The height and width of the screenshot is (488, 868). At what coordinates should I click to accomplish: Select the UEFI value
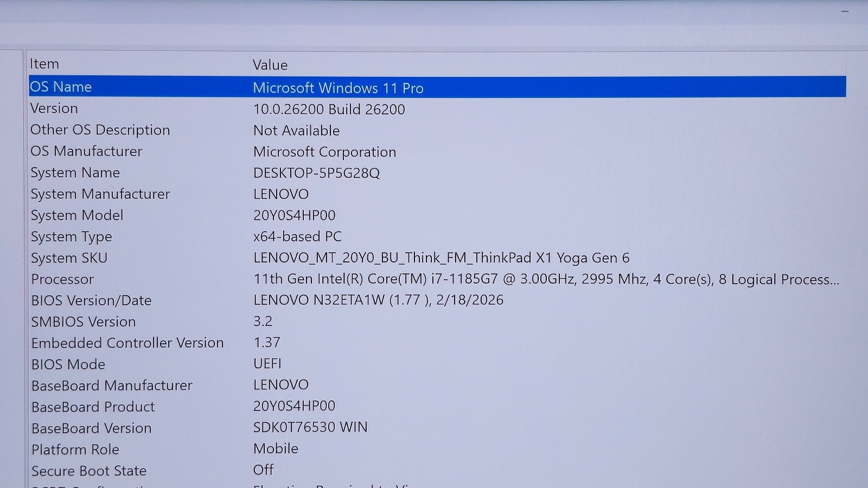point(267,363)
